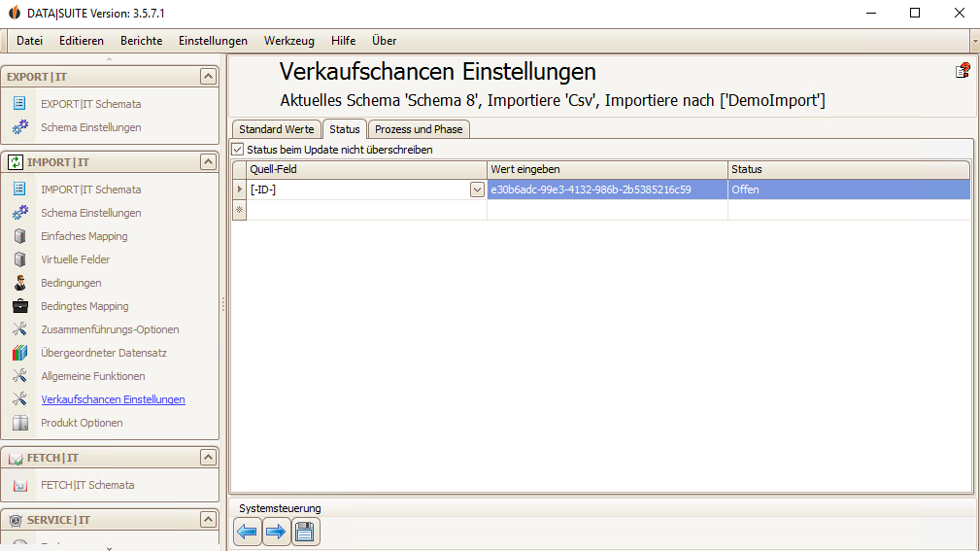
Task: Select the current row arrow header
Action: coord(239,189)
